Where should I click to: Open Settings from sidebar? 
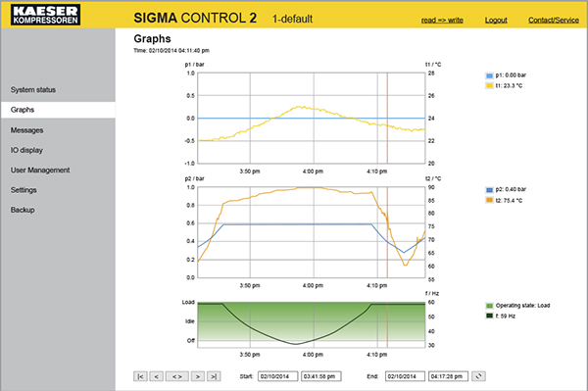click(24, 190)
